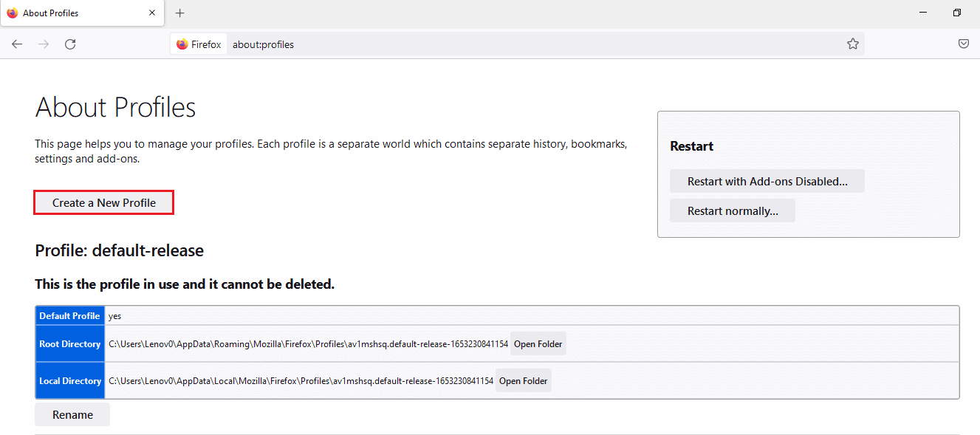
Task: Click the 'profile in use' warning text
Action: (x=185, y=284)
